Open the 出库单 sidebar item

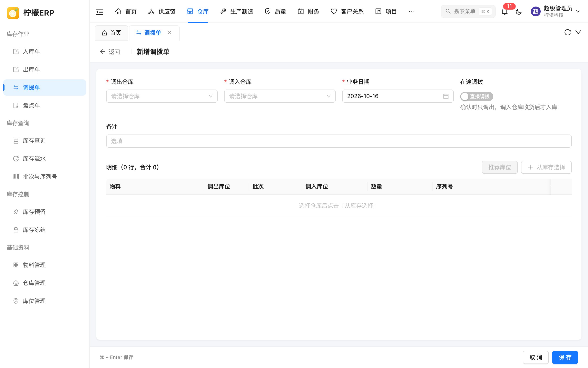click(x=45, y=70)
